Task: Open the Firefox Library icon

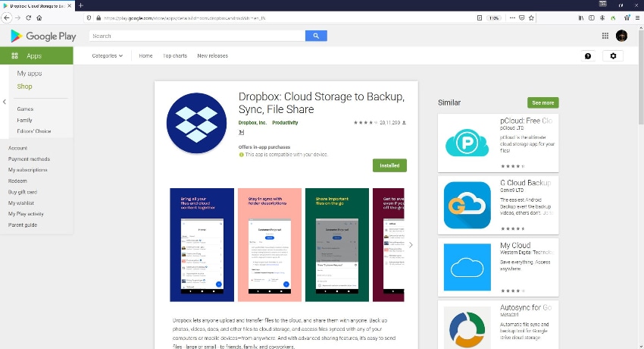Action: point(581,18)
